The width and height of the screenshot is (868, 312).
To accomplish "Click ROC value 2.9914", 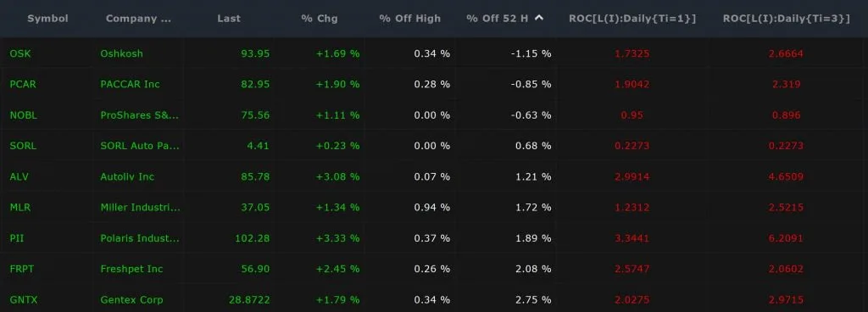I will tap(632, 177).
